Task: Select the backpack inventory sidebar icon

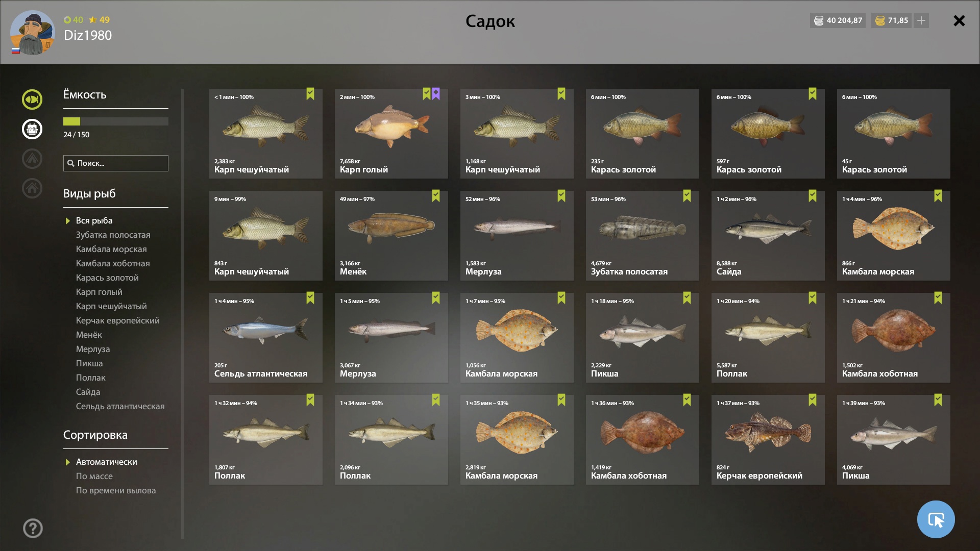Action: (x=32, y=129)
